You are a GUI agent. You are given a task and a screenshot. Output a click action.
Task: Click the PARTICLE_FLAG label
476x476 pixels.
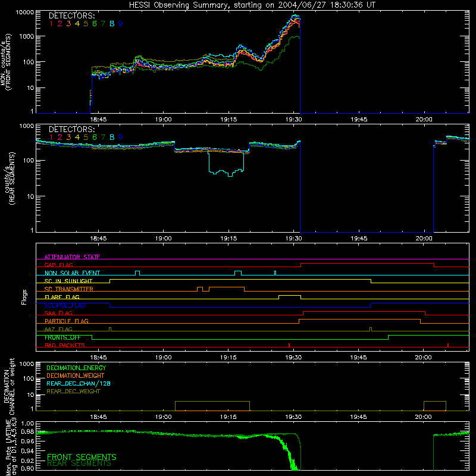tap(67, 321)
